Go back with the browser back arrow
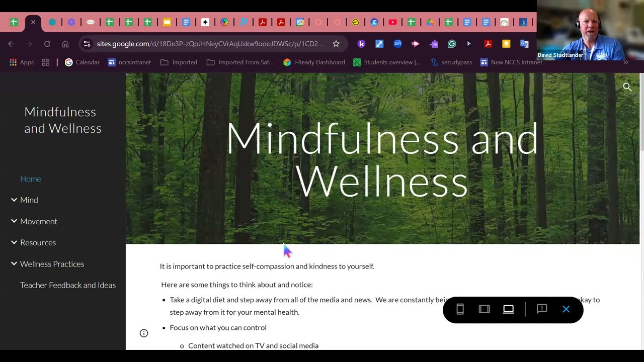 coord(11,44)
